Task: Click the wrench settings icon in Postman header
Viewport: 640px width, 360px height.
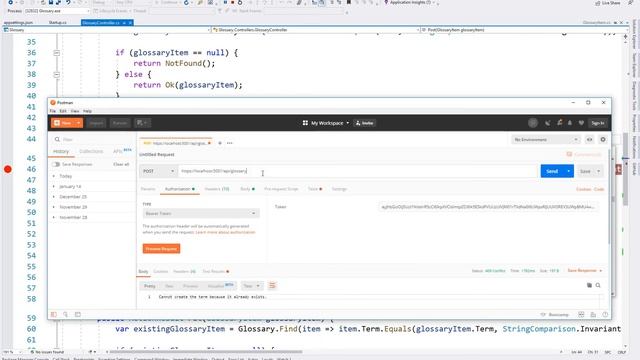Action: tap(560, 122)
